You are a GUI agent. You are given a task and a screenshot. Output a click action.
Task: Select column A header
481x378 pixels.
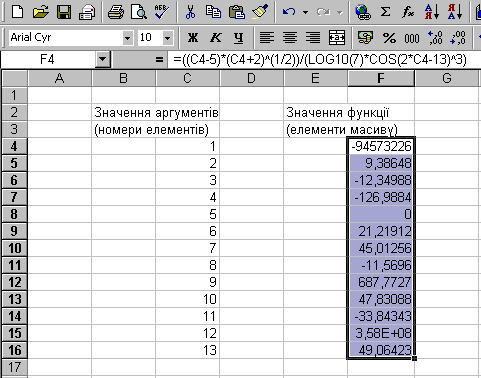(x=59, y=78)
